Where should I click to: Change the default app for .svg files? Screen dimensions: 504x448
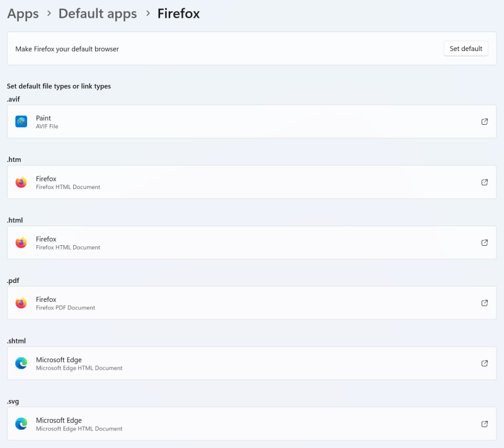pyautogui.click(x=252, y=424)
